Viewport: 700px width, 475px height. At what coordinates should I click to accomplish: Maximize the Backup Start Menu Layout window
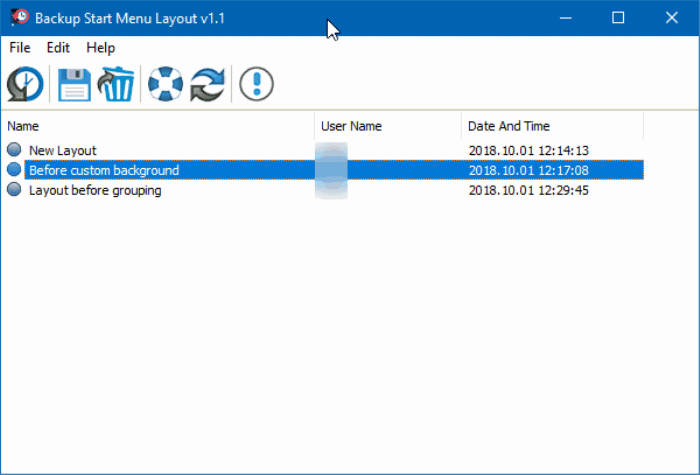coord(618,18)
